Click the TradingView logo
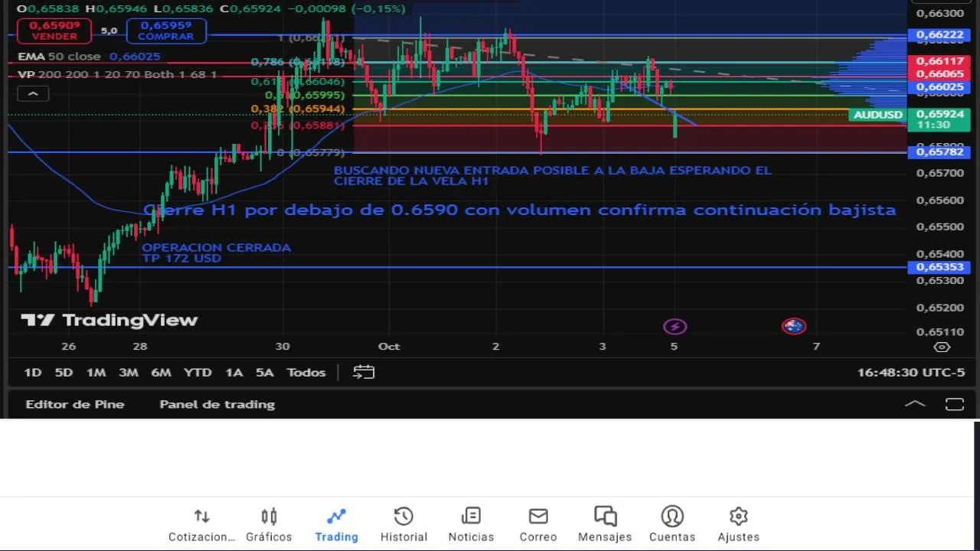 109,320
